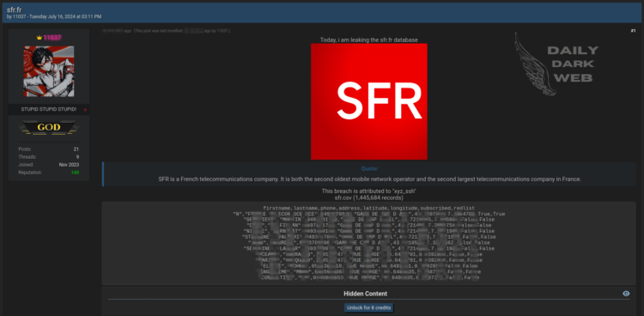Click the red offline status dot

point(85,110)
